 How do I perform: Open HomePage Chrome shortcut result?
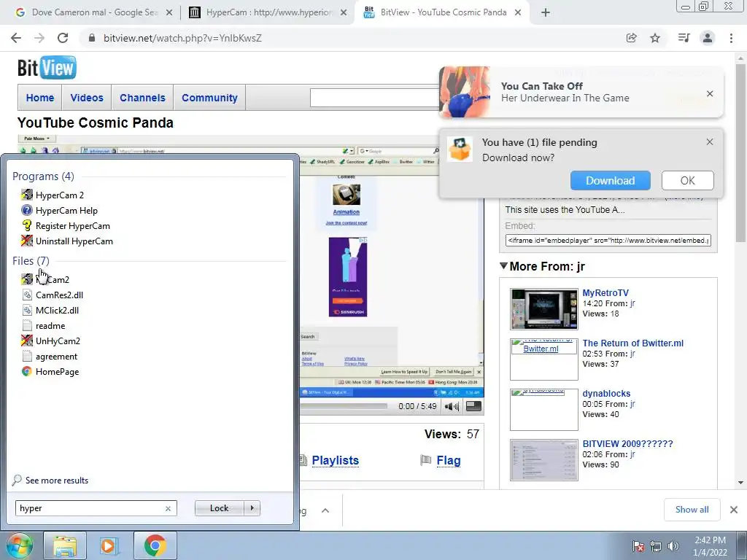tap(50, 371)
